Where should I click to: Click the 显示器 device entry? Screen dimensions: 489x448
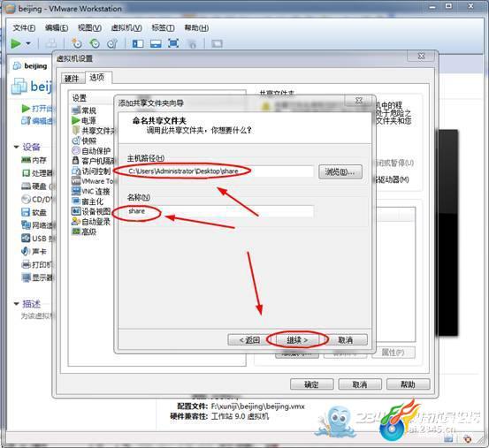pyautogui.click(x=37, y=277)
